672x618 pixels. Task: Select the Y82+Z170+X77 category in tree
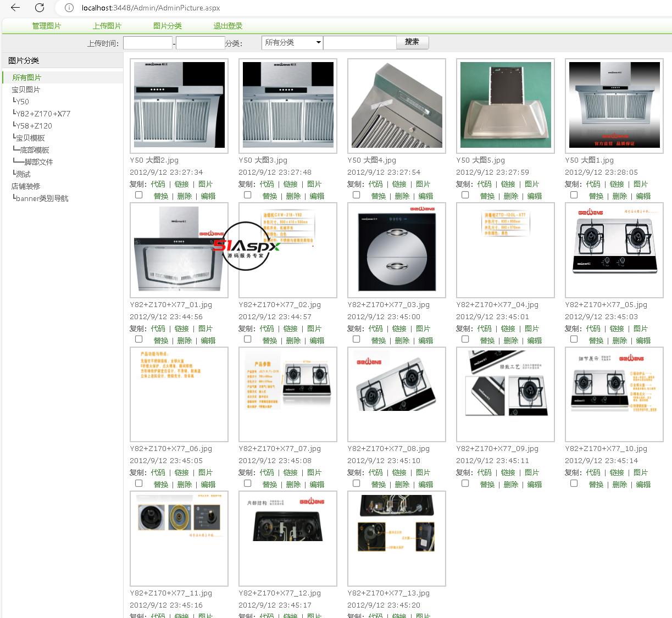coord(43,114)
